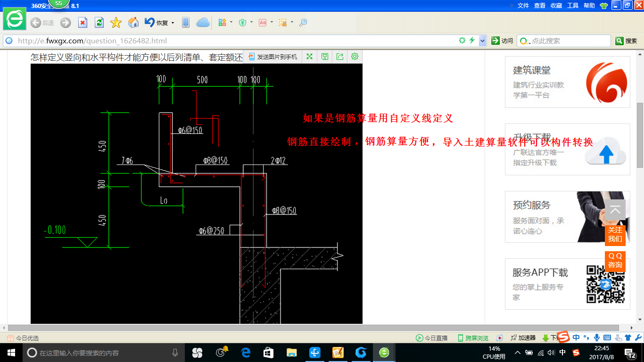Click the magnifier find-in-page toolbar icon
Screen dimensions: 644x362
[303, 22]
